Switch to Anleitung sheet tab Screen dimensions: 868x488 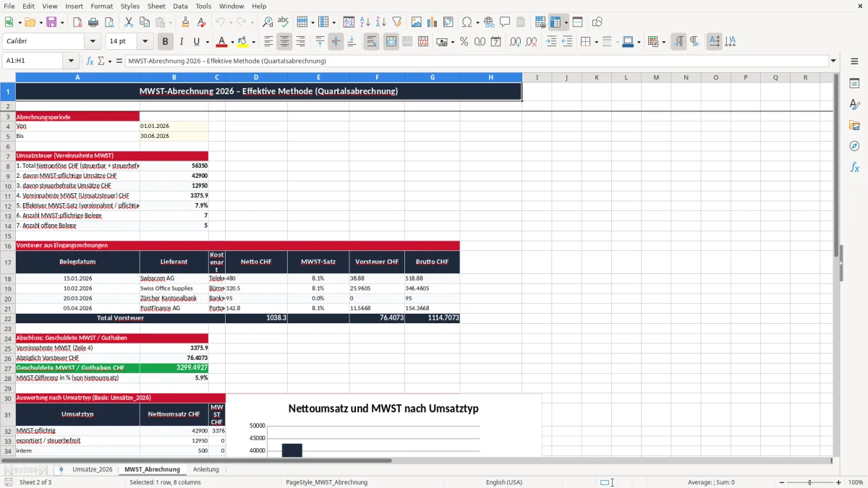coord(206,469)
